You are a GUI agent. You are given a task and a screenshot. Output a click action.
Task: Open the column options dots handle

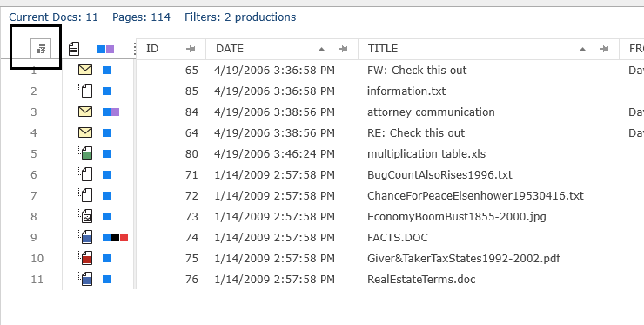(134, 49)
